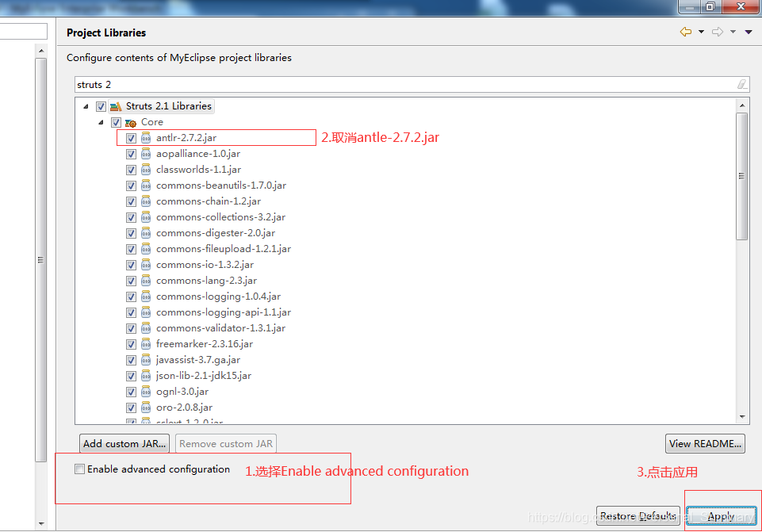This screenshot has height=532, width=762.
Task: Click the commons-validator-1.3.1.jar jar icon
Action: coord(146,328)
